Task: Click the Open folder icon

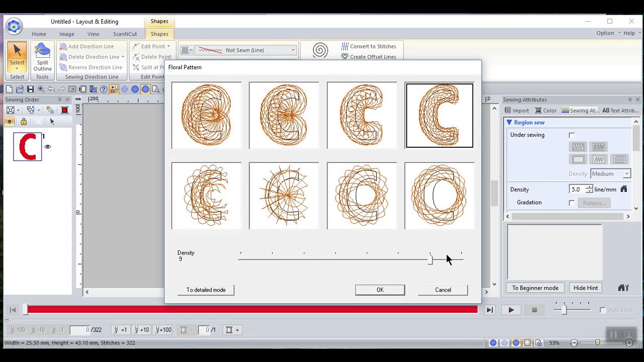Action: point(20,89)
